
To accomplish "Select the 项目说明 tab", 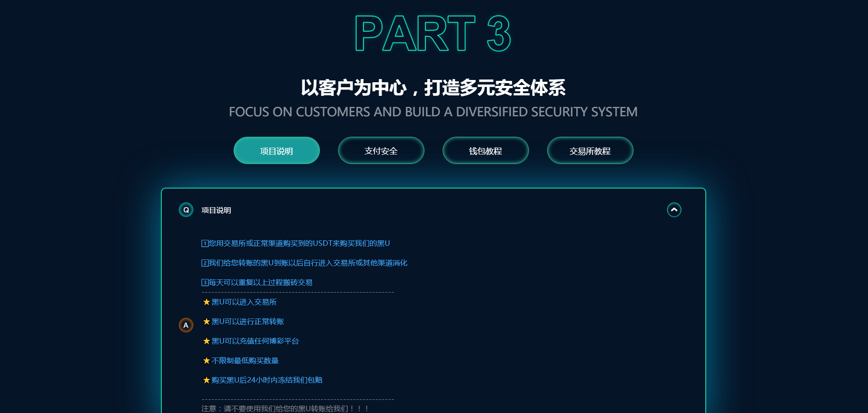I will click(x=276, y=150).
